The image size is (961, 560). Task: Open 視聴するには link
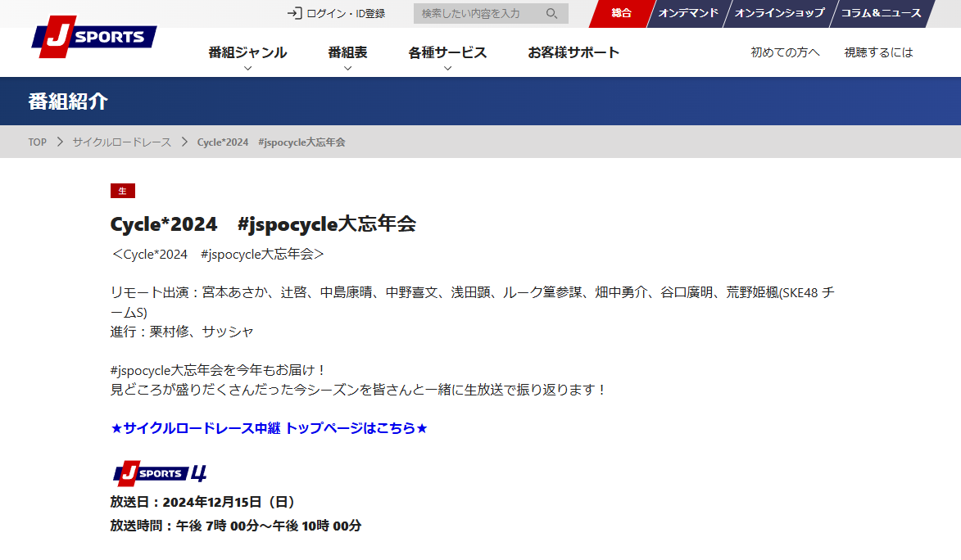click(878, 52)
